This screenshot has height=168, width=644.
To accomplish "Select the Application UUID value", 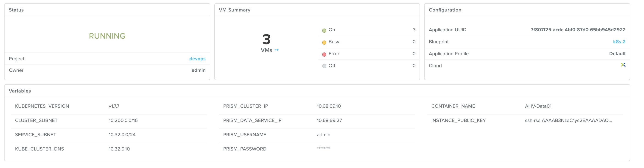I will coord(578,30).
